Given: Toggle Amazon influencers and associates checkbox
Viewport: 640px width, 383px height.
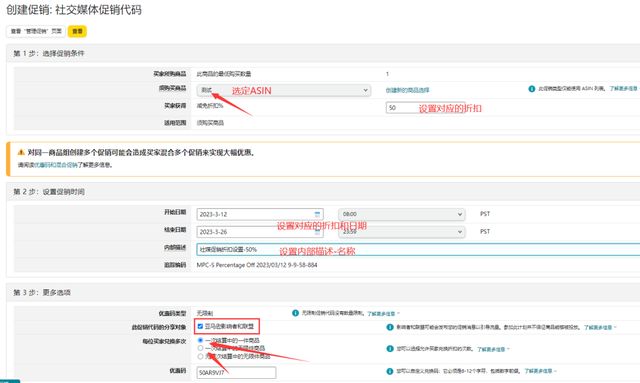Looking at the screenshot, I should [200, 326].
